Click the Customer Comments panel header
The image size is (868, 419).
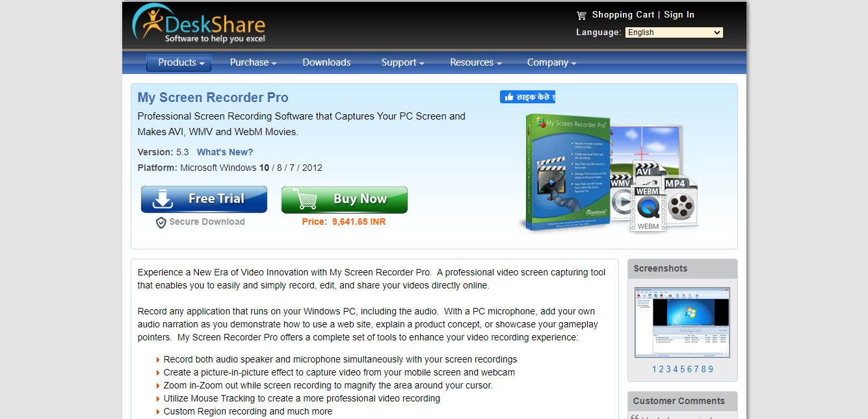click(682, 401)
